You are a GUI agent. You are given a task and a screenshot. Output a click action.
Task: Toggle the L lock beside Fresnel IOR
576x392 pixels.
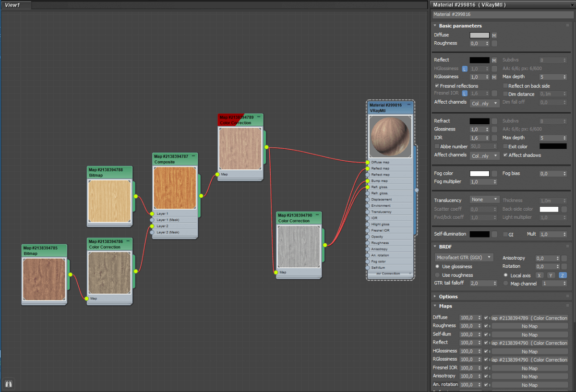465,94
